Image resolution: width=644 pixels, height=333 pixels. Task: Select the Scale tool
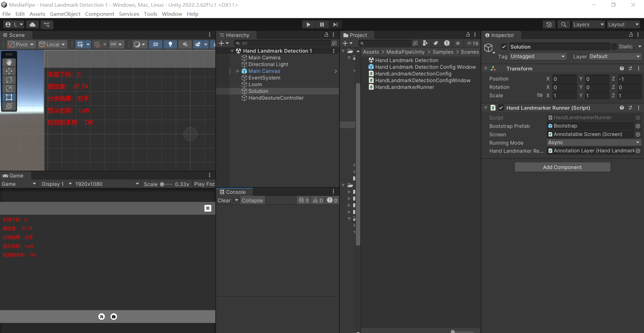pyautogui.click(x=9, y=89)
